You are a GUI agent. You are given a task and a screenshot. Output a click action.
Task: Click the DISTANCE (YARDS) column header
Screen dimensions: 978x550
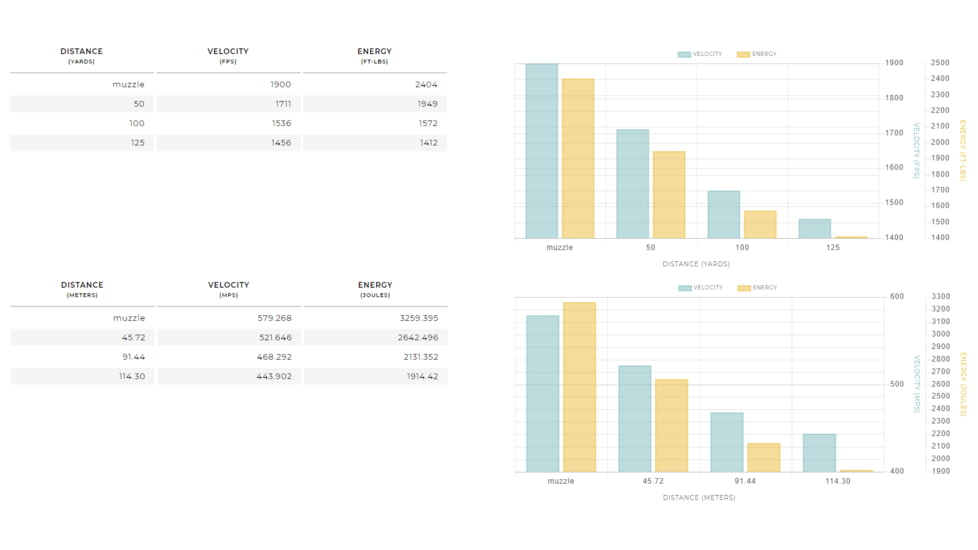[x=81, y=55]
